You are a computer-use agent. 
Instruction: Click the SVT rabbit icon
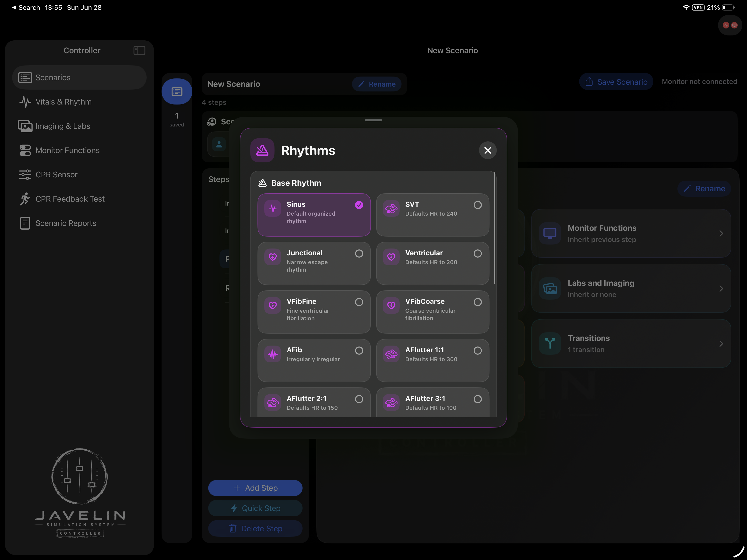[391, 209]
